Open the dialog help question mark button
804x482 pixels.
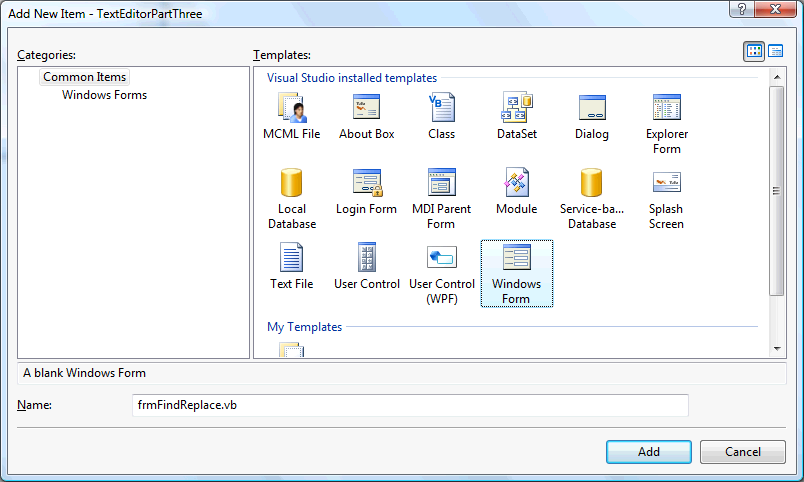[741, 9]
